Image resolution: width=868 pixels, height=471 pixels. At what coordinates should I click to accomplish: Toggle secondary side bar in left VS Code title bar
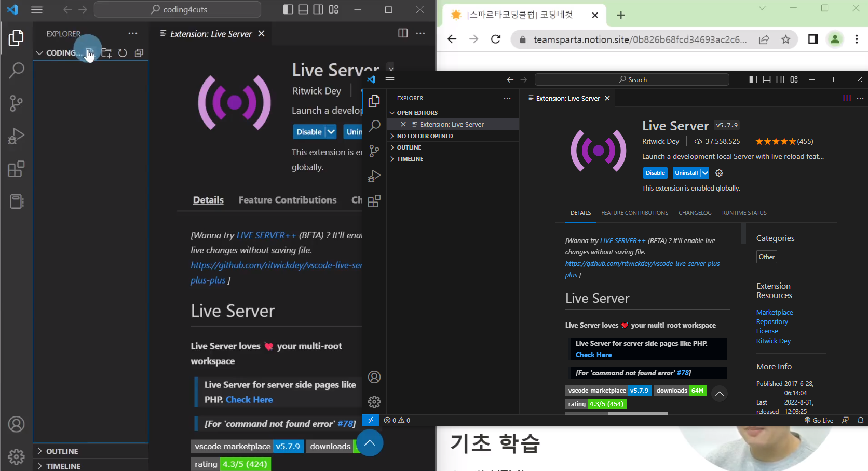pos(318,9)
